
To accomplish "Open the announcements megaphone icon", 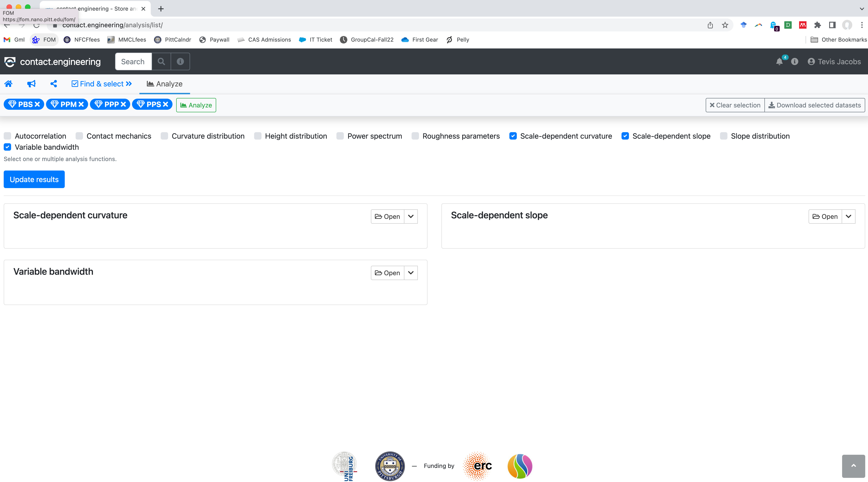I will click(x=31, y=84).
